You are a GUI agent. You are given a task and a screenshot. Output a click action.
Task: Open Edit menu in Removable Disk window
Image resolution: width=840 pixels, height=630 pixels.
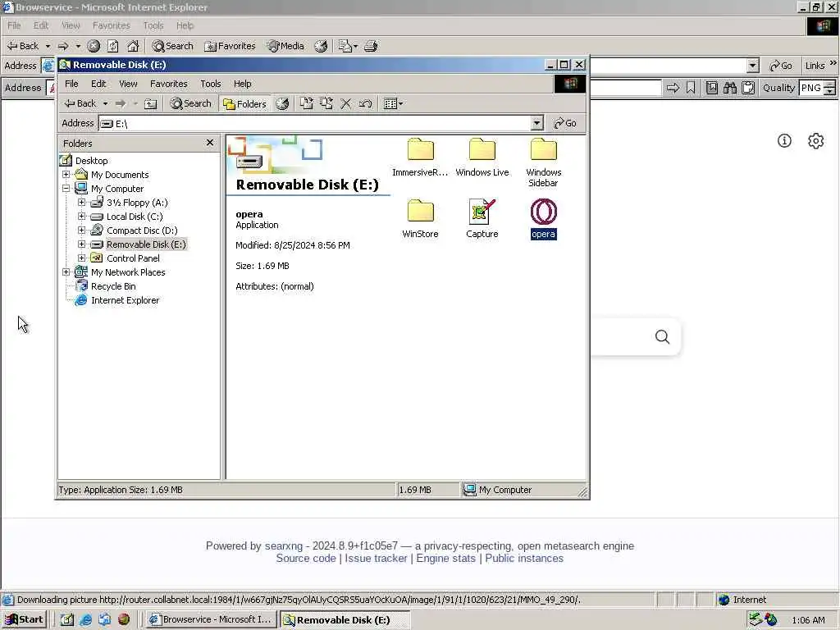pos(98,84)
